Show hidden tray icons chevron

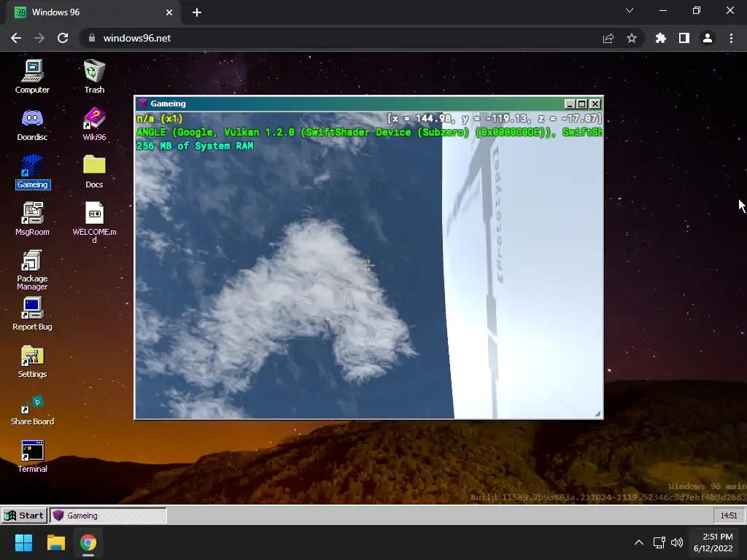[x=639, y=542]
